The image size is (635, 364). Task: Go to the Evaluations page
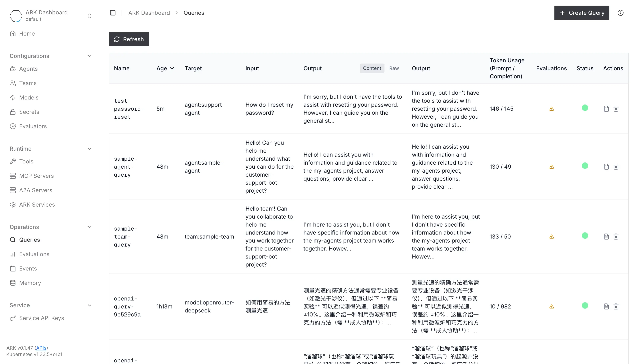pos(34,254)
